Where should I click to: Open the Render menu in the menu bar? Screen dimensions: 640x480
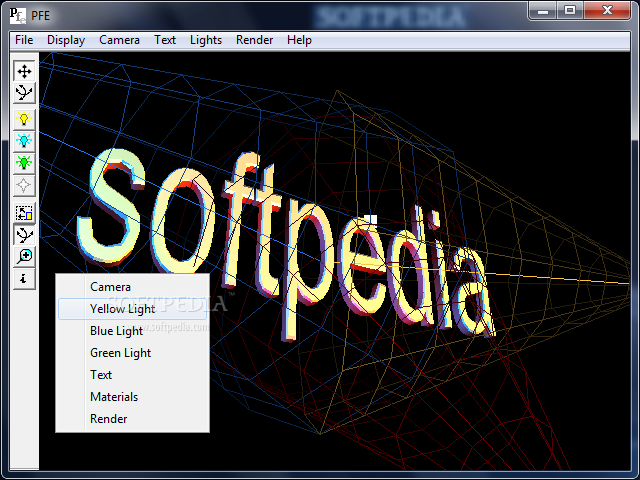click(x=254, y=40)
